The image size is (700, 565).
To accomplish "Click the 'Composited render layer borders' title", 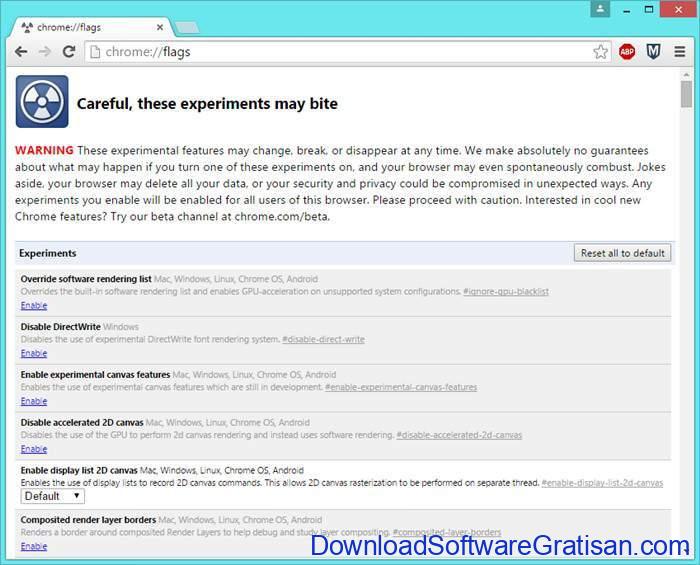I will click(88, 519).
